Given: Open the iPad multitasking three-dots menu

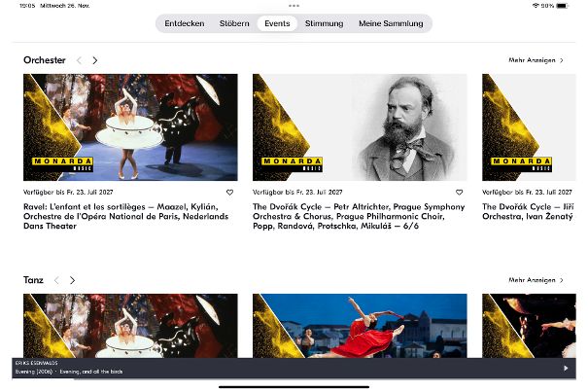Looking at the screenshot, I should pos(294,6).
